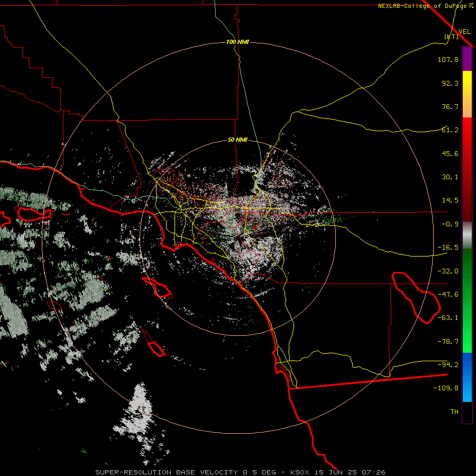Click the green segment of the velocity color bar
Image resolution: width=476 pixels, height=476 pixels.
click(x=467, y=300)
